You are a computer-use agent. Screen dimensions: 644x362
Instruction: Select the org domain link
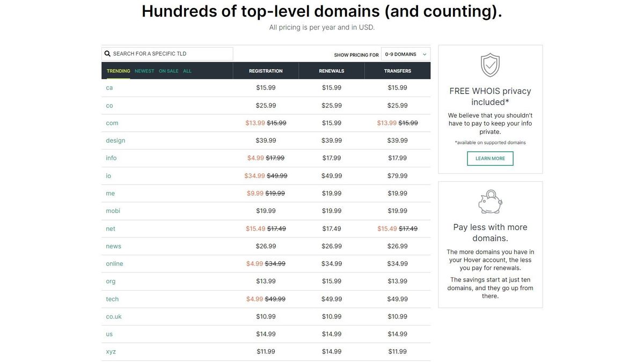pos(111,281)
